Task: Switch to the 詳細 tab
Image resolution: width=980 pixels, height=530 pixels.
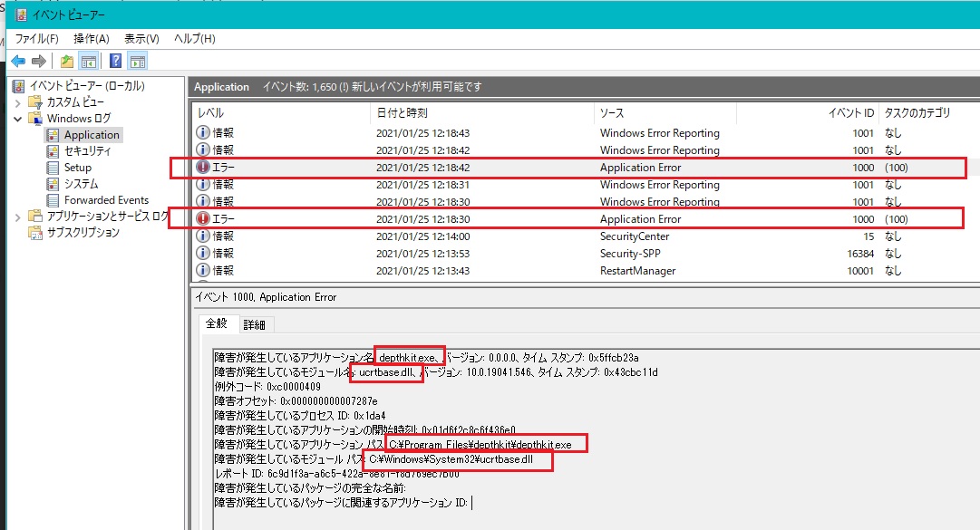Action: pos(256,325)
